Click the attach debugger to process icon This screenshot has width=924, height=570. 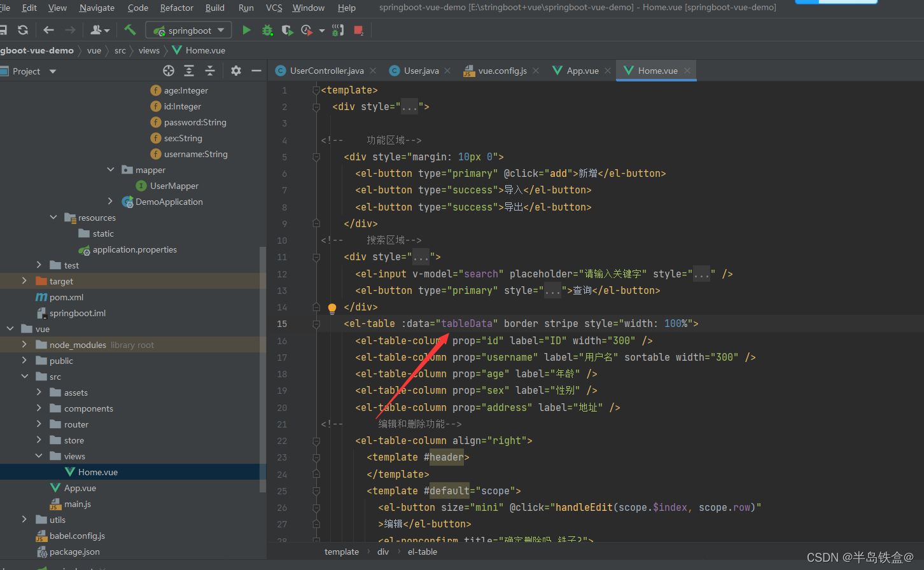pos(338,30)
